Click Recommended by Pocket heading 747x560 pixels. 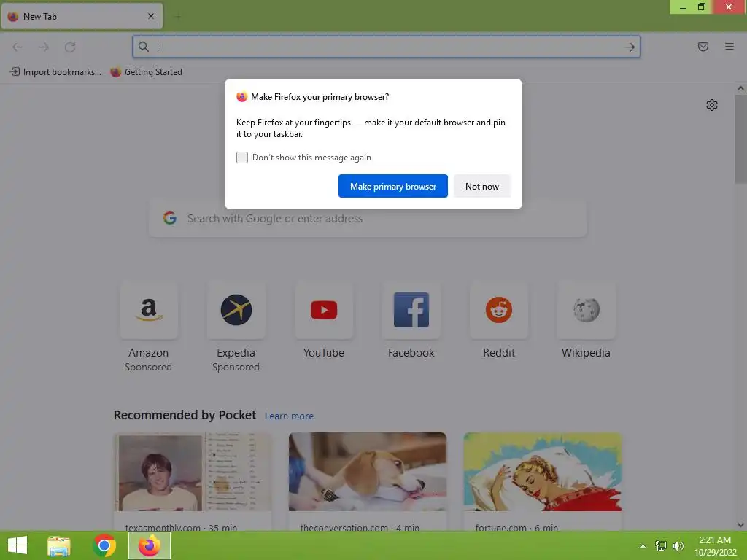click(x=185, y=415)
